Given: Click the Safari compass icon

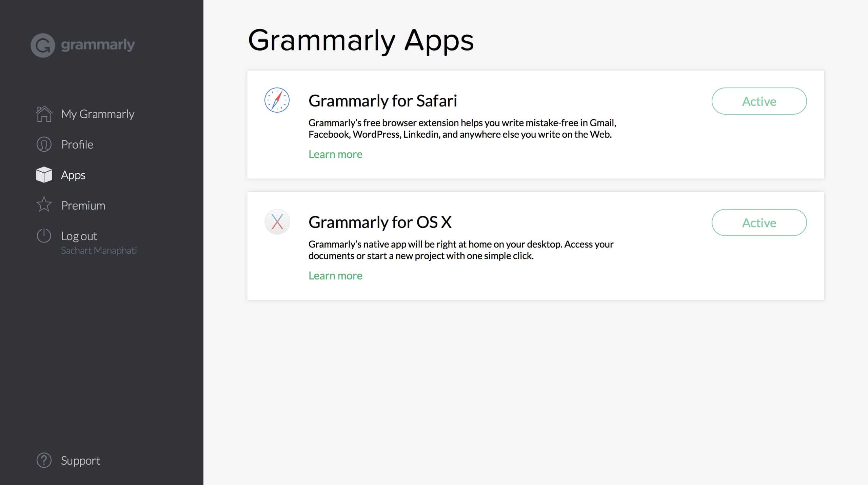Looking at the screenshot, I should pyautogui.click(x=277, y=100).
